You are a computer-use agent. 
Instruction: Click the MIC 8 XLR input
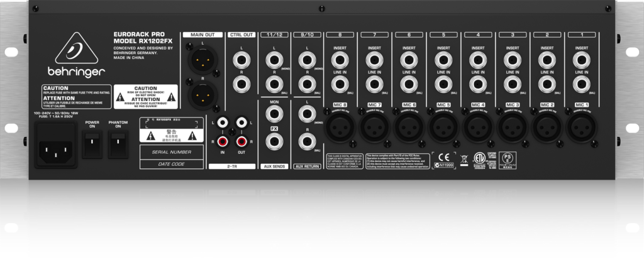point(340,127)
